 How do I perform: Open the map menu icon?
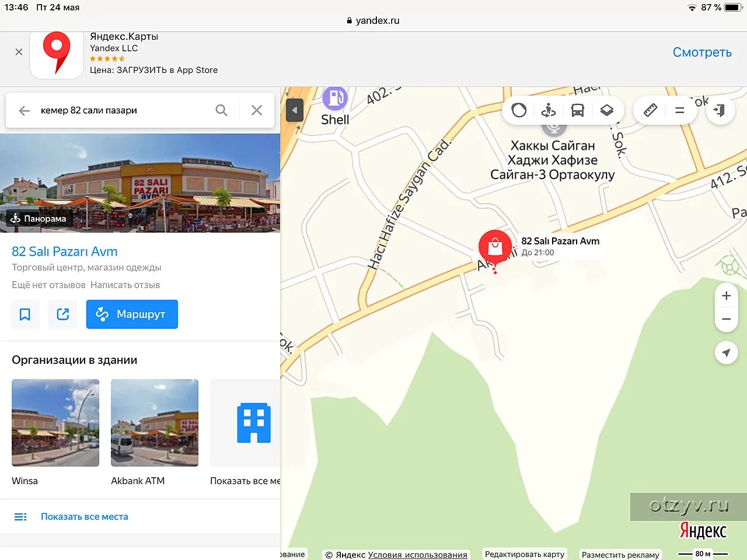pyautogui.click(x=679, y=110)
